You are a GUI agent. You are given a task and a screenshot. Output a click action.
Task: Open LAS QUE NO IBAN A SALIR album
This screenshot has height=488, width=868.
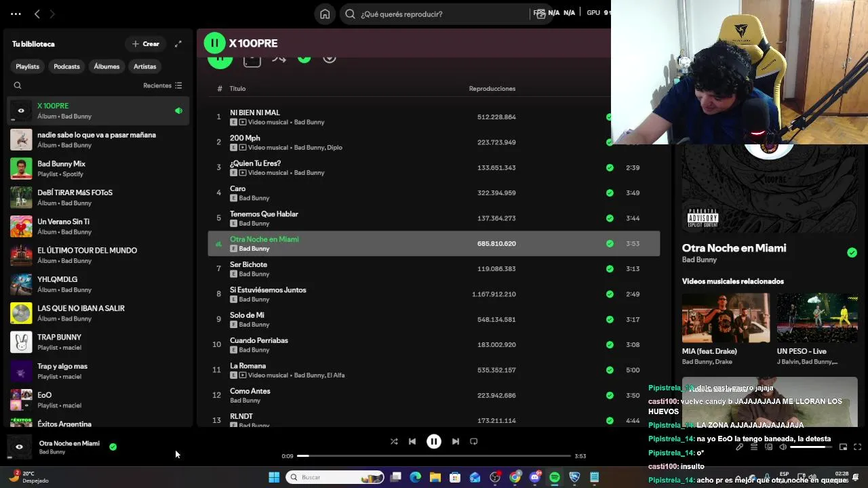[x=98, y=313]
